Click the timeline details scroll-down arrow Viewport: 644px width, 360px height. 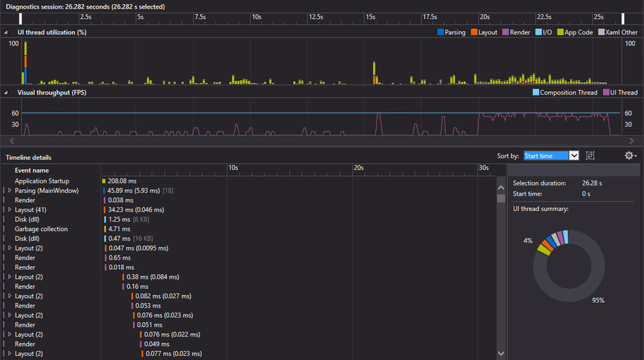(x=501, y=353)
